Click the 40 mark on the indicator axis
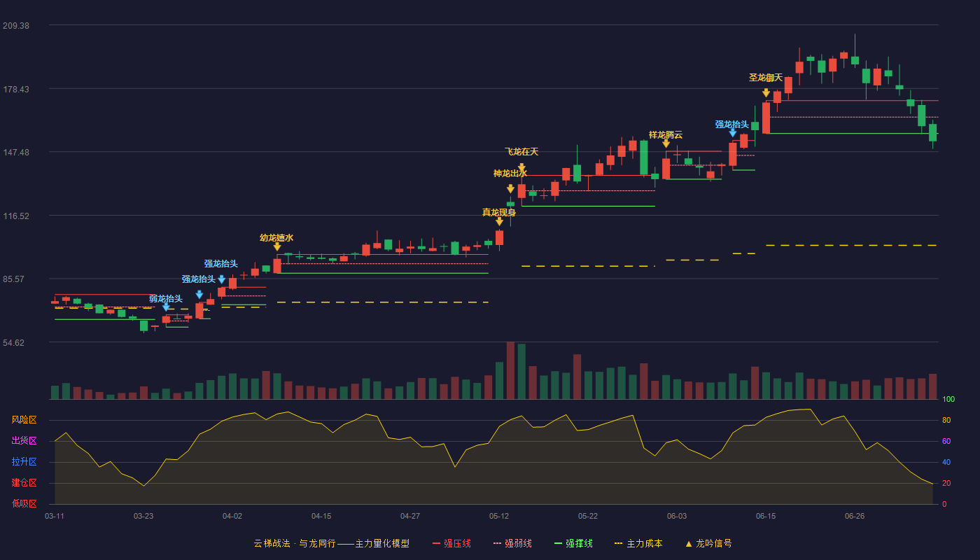Screen dimensions: 980x560 946,462
